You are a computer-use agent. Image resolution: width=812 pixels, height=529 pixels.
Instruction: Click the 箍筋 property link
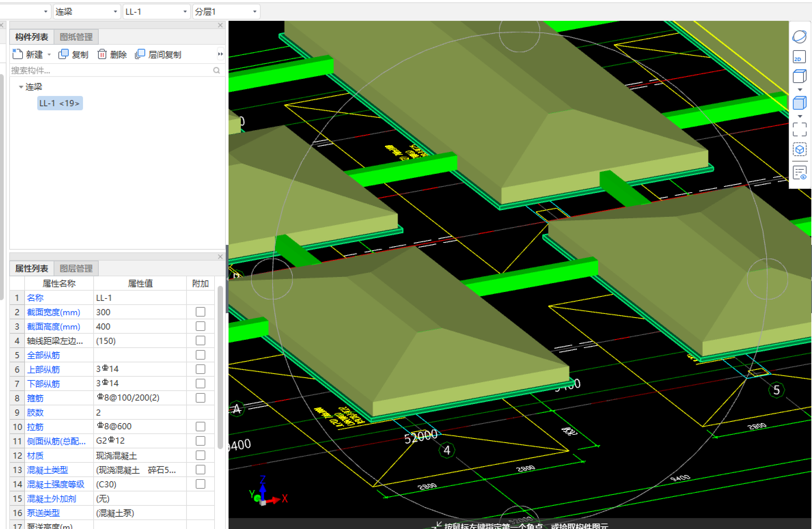[x=35, y=398]
